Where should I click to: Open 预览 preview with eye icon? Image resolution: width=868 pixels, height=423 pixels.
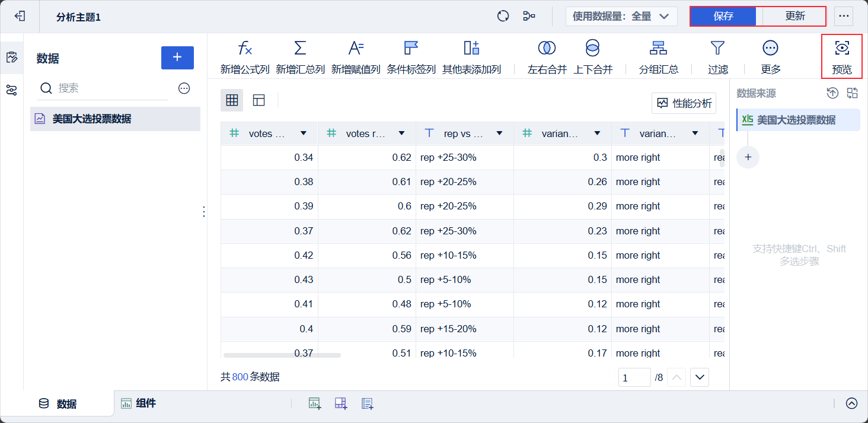pyautogui.click(x=841, y=49)
